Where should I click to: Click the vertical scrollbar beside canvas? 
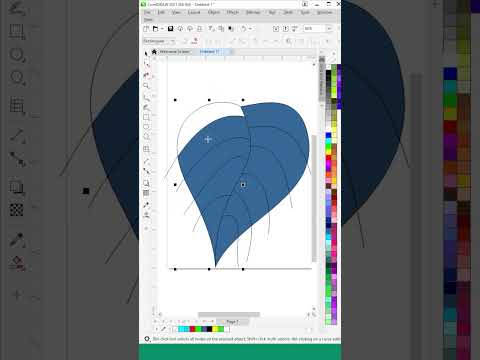point(314,198)
